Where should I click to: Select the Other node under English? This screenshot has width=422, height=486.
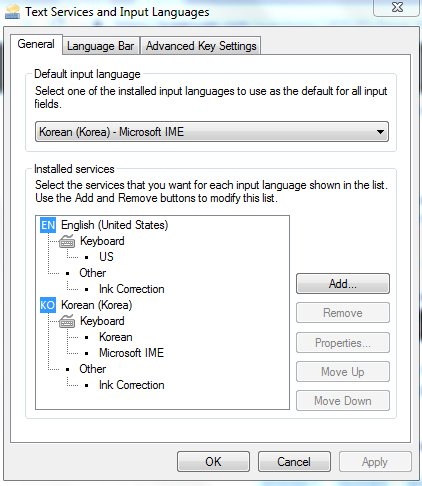[x=93, y=273]
